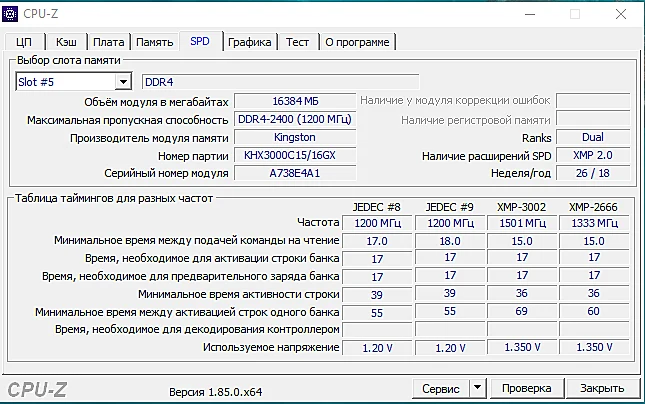This screenshot has height=404, width=645.
Task: Select the KHX3000C15/16GX part number field
Action: coord(295,155)
